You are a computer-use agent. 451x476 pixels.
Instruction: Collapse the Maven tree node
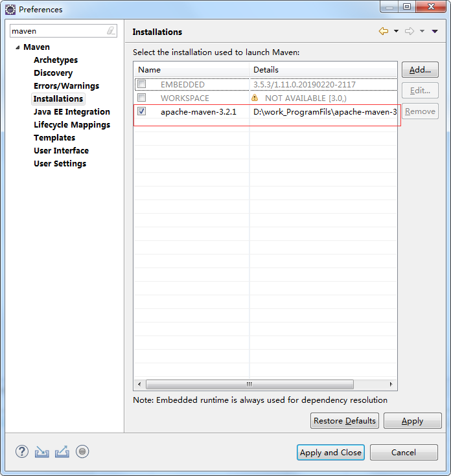click(x=17, y=47)
